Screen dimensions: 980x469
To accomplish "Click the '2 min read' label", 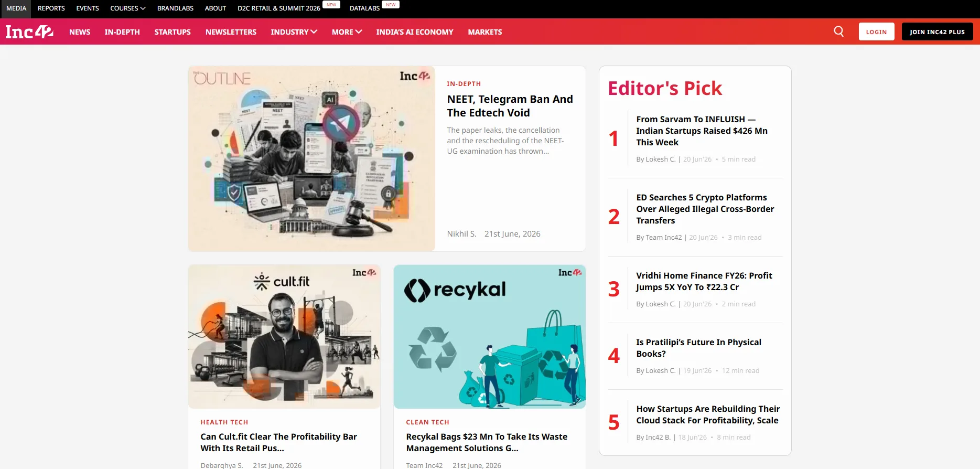I will (739, 304).
